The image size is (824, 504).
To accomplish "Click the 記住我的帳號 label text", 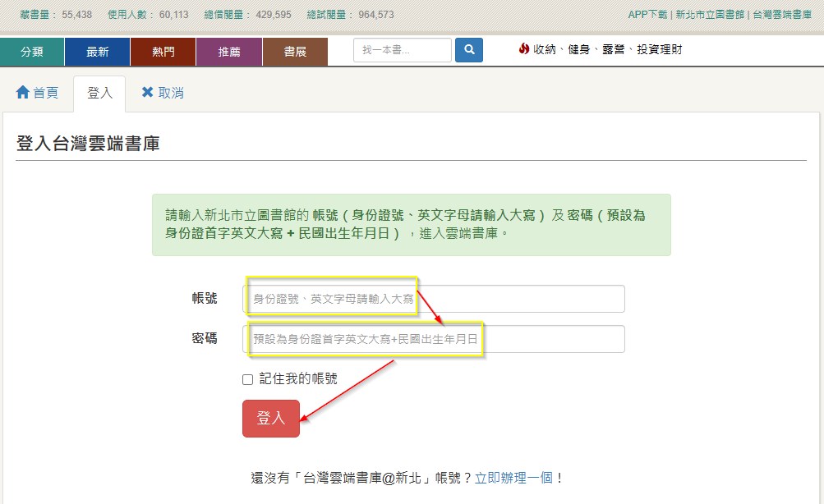I will pyautogui.click(x=298, y=378).
